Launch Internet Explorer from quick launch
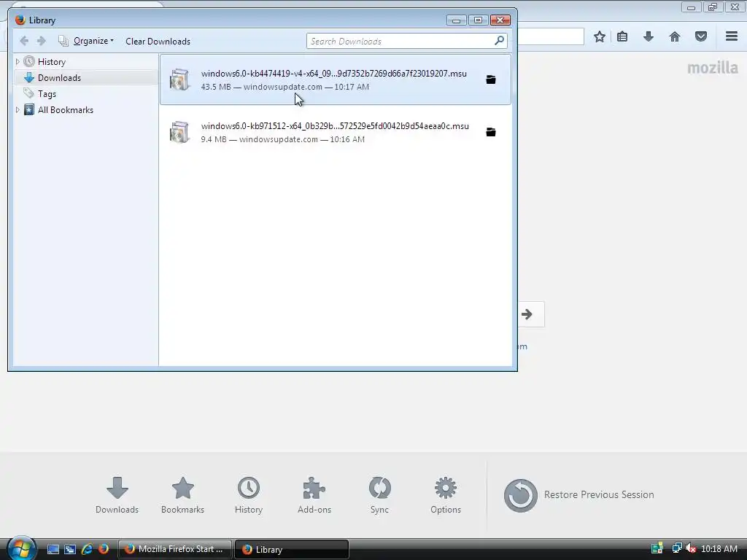The image size is (747, 560). point(87,549)
